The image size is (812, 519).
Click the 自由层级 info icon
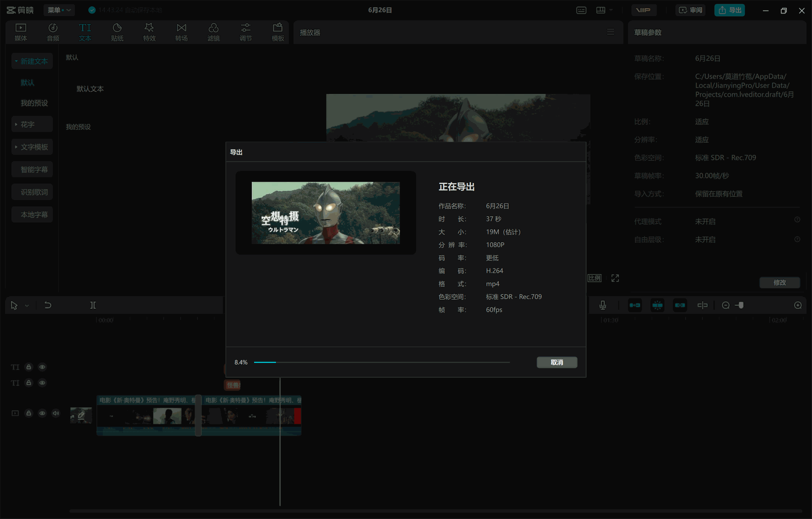[797, 239]
